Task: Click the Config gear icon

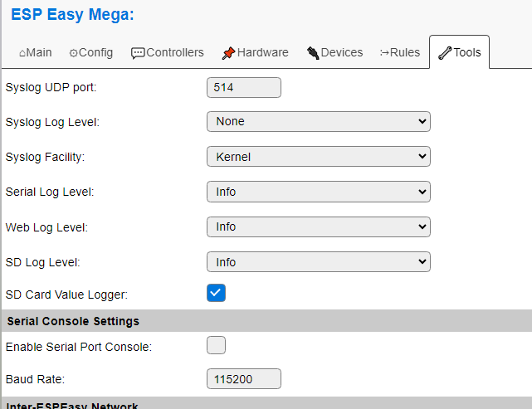Action: click(x=73, y=53)
